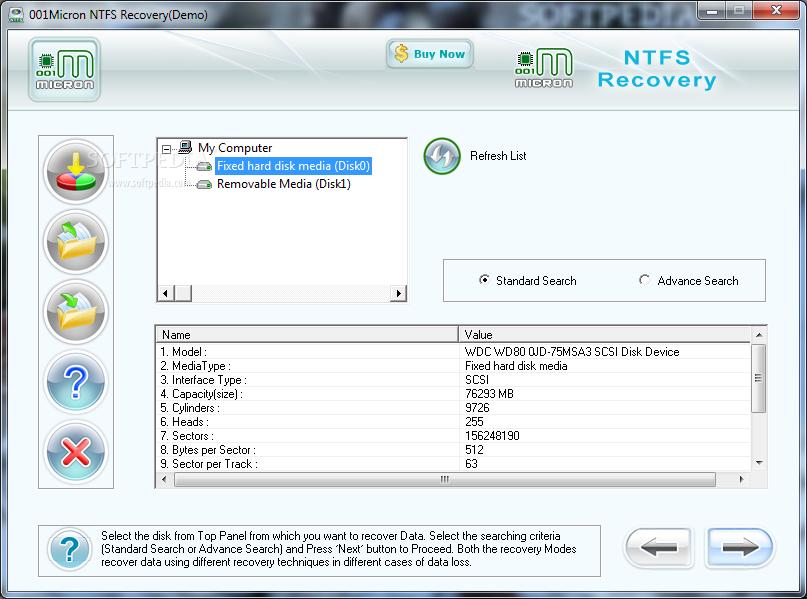Click the '3. Interface Type :' row

click(453, 380)
